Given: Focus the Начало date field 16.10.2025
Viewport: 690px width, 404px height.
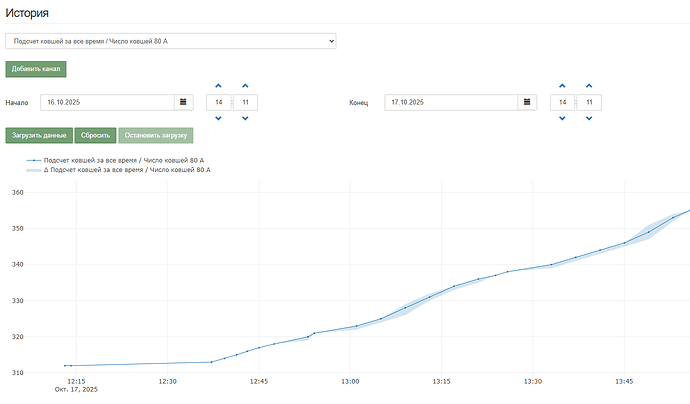Looking at the screenshot, I should tap(106, 102).
